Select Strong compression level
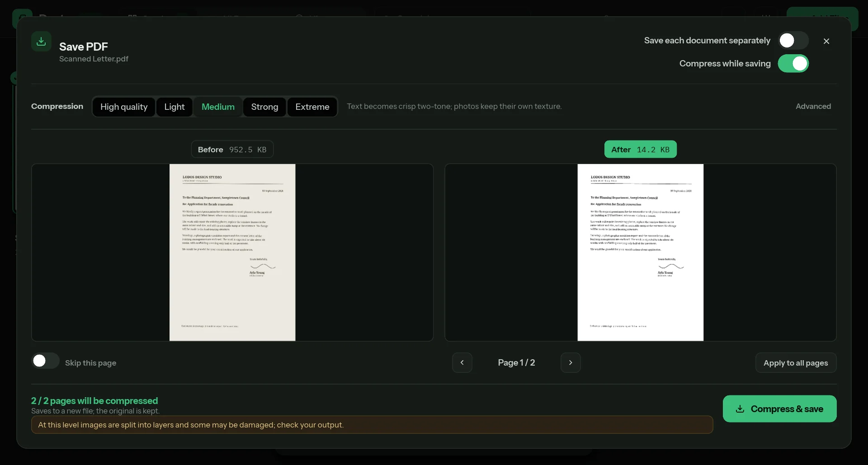The image size is (868, 465). click(x=264, y=107)
